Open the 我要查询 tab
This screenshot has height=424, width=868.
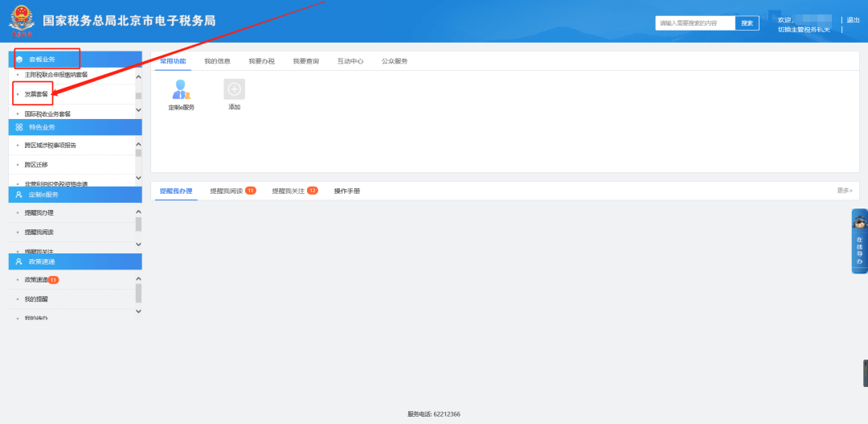pyautogui.click(x=305, y=61)
